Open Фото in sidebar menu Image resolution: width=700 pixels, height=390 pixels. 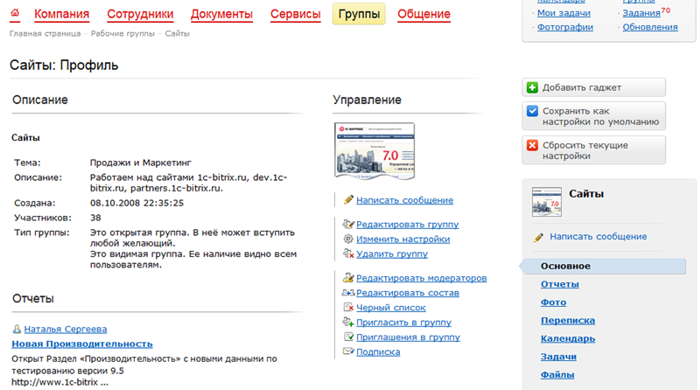[553, 302]
